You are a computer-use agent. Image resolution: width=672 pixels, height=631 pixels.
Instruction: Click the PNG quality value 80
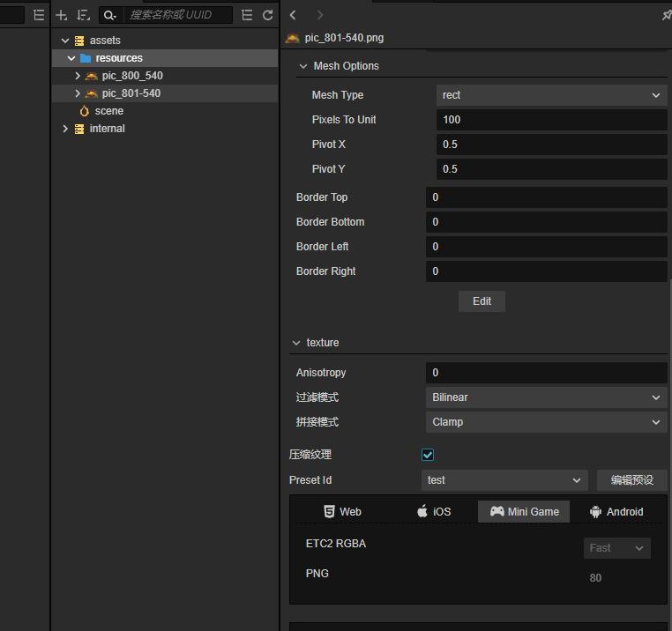[595, 578]
